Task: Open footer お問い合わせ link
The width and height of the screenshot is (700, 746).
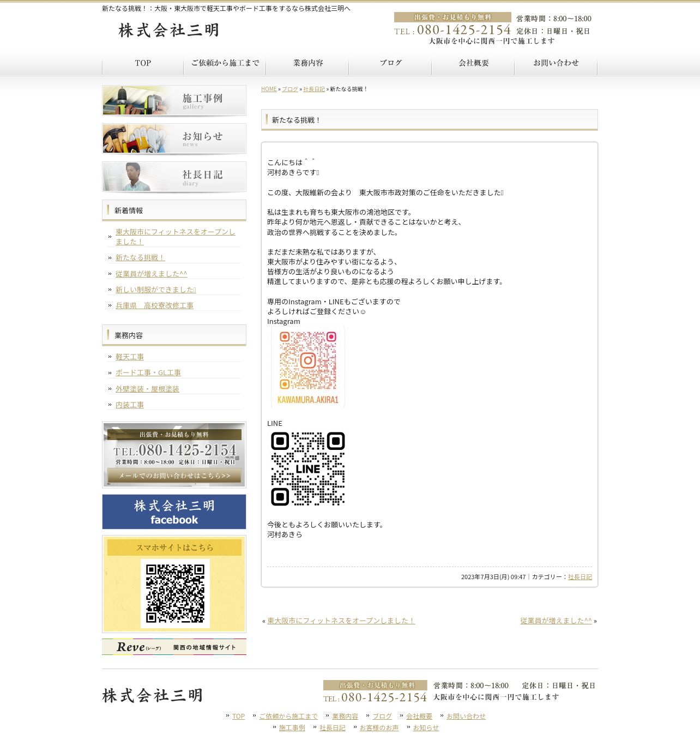Action: 466,717
